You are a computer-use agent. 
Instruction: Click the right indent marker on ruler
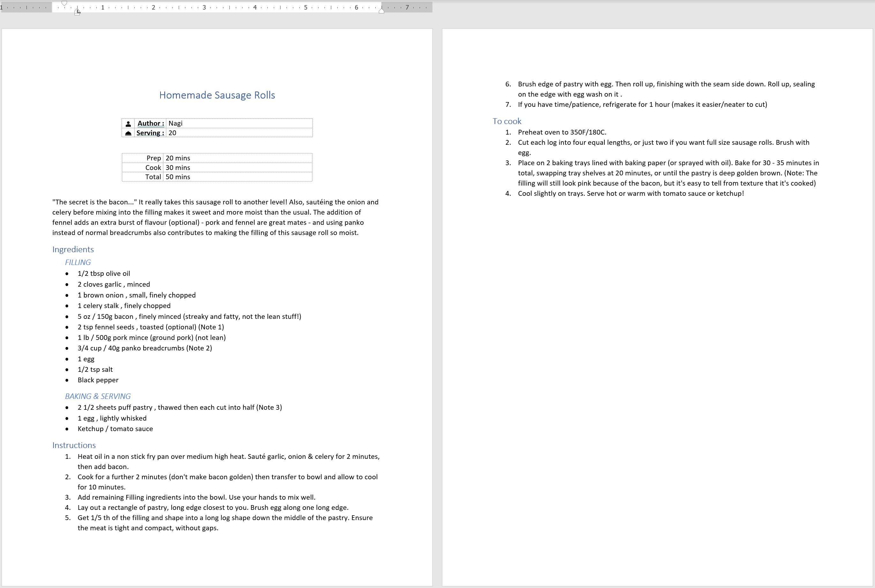click(381, 11)
